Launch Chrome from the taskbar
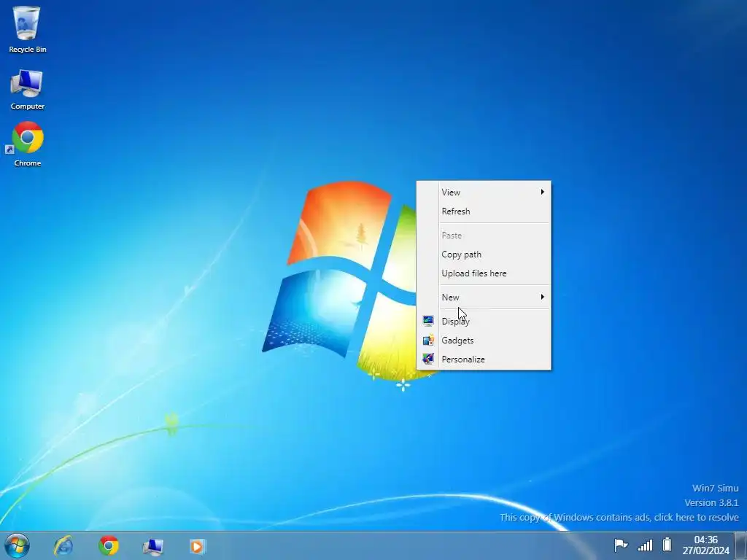Screen dimensions: 747x560 point(109,545)
